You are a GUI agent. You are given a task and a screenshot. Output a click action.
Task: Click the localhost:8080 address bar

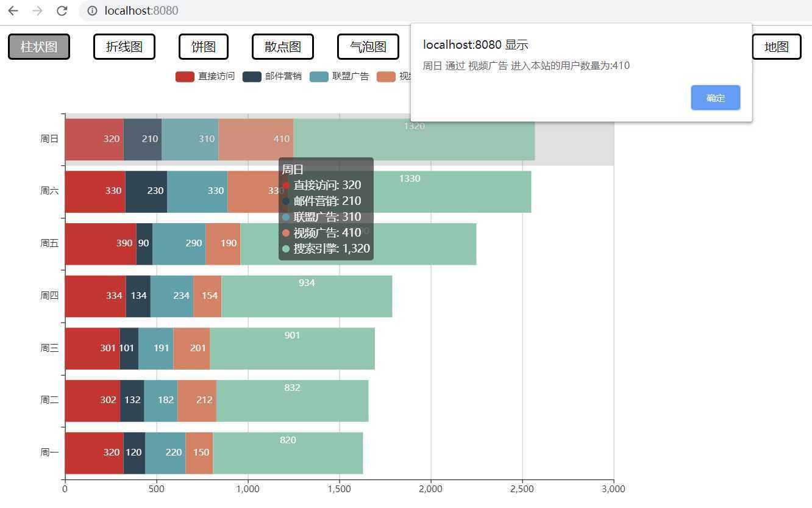coord(445,10)
